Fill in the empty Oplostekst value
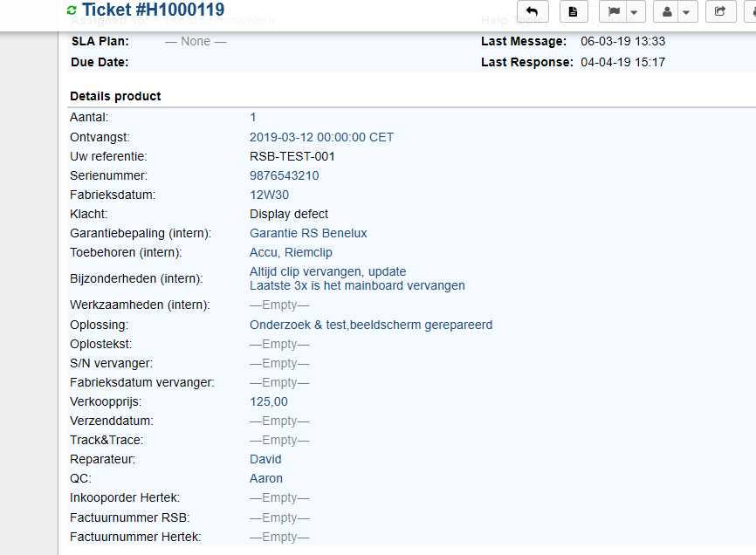This screenshot has width=756, height=555. coord(279,345)
